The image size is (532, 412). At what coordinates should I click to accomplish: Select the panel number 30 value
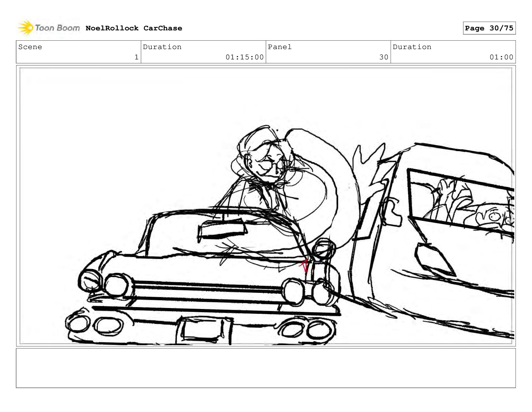(x=384, y=57)
